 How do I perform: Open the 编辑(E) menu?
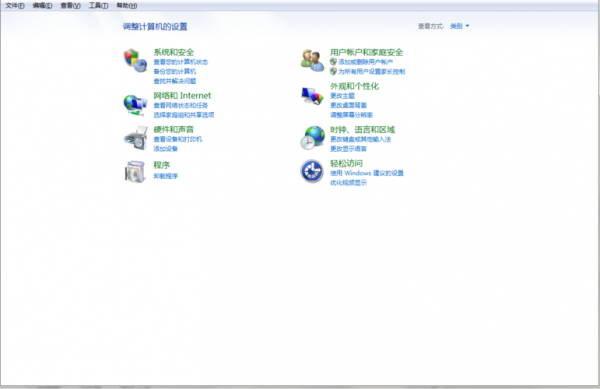[x=42, y=5]
